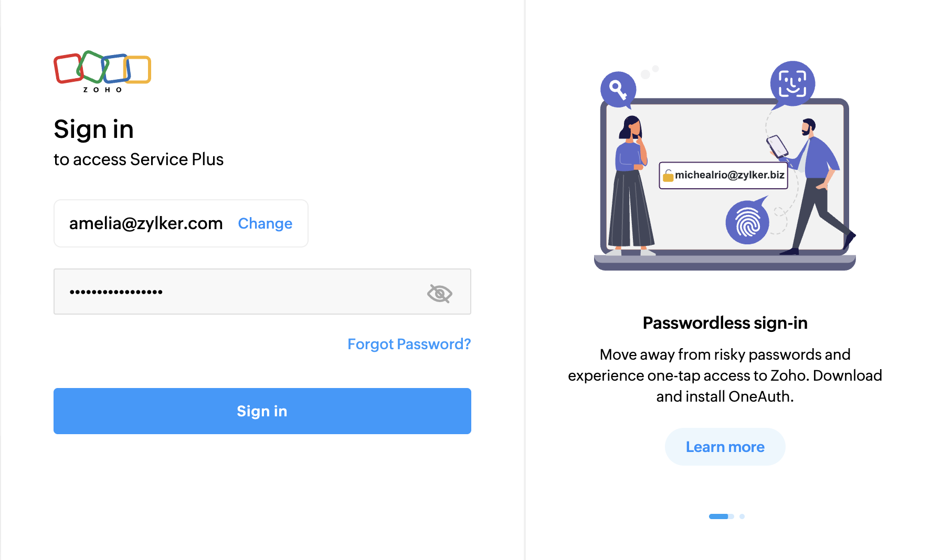Switch to second carousel dot indicator
The height and width of the screenshot is (560, 931).
742,516
